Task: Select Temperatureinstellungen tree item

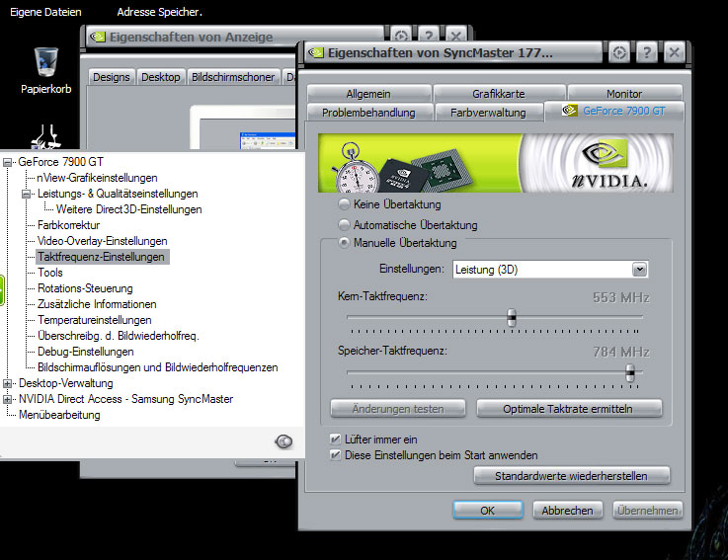Action: pos(95,320)
